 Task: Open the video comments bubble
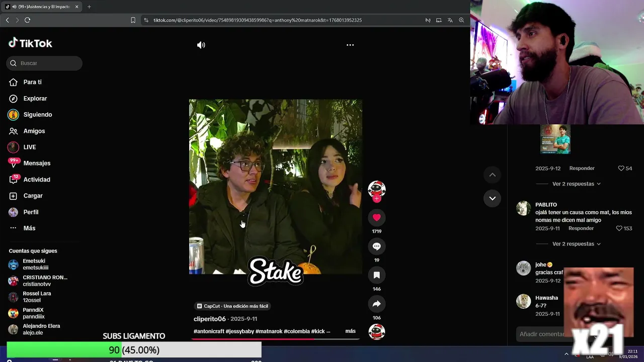tap(376, 246)
